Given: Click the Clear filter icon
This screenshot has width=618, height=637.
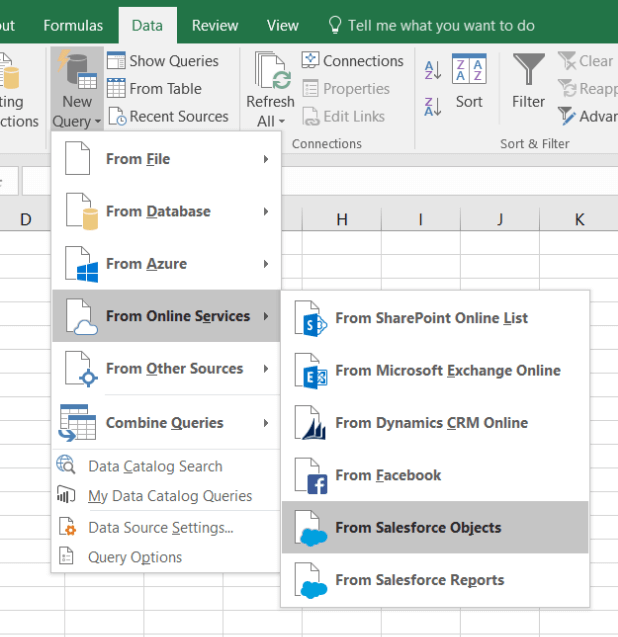Looking at the screenshot, I should (x=567, y=61).
